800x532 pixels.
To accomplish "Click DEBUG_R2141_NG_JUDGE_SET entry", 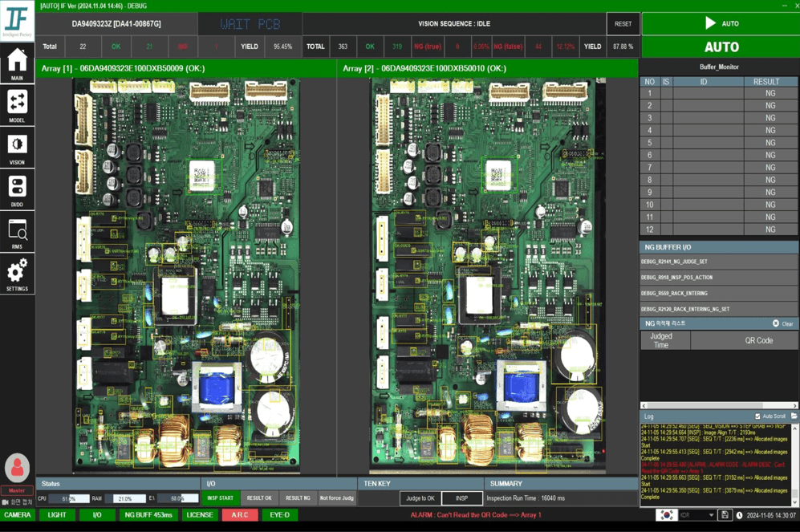I will pyautogui.click(x=720, y=262).
